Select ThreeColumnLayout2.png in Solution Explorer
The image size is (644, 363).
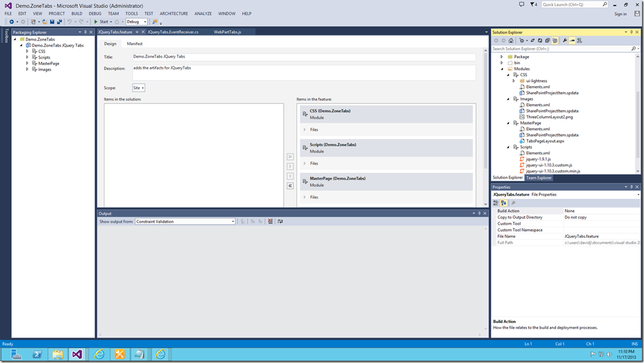click(549, 117)
